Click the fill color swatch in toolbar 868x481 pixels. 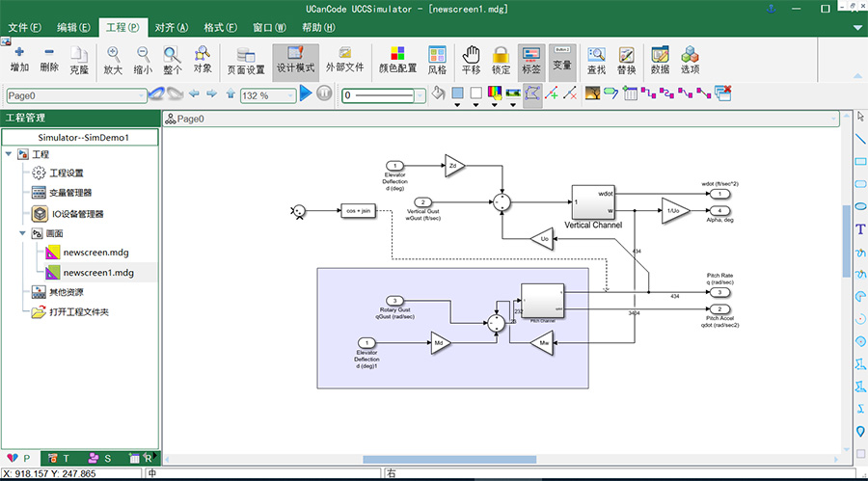point(457,94)
